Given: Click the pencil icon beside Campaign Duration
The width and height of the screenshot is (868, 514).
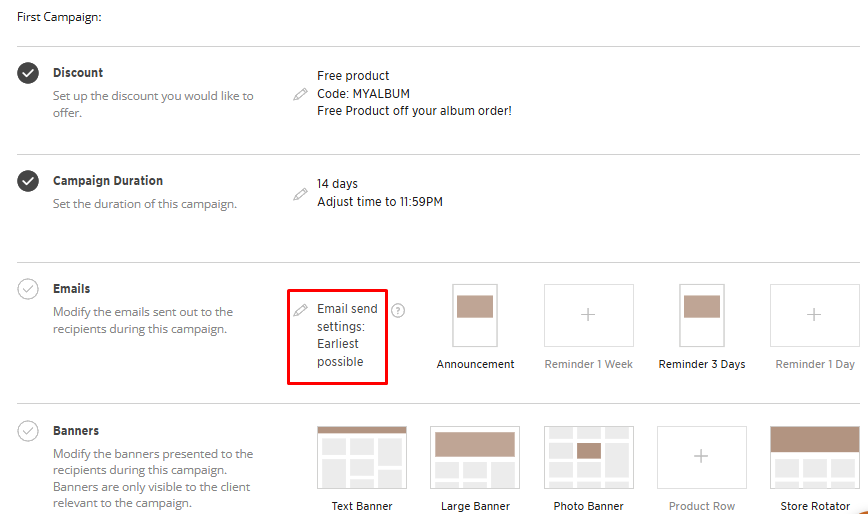Looking at the screenshot, I should (300, 193).
